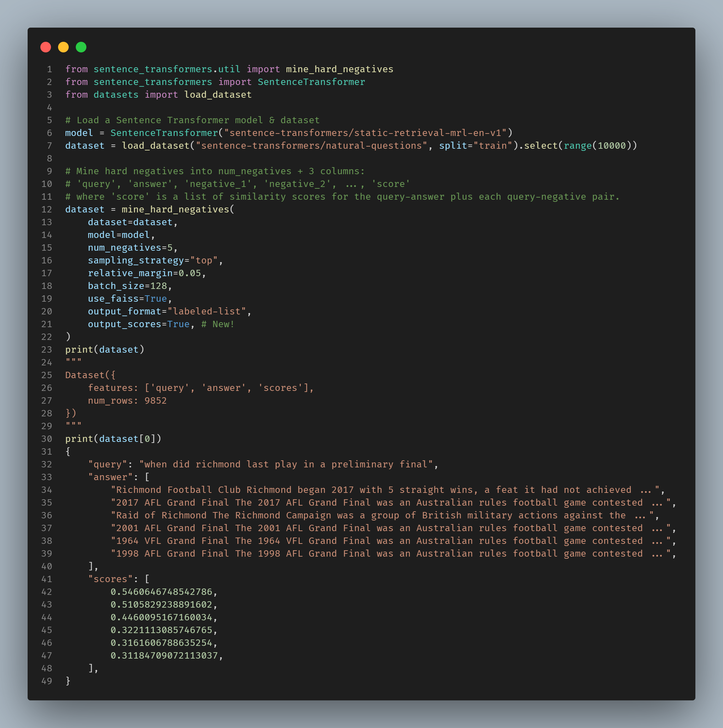Click the relative_margin=0.05 argument
Image resolution: width=723 pixels, height=728 pixels.
144,273
